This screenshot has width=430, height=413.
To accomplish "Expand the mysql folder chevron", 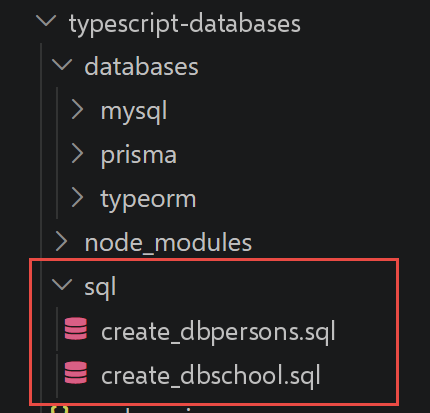I will [77, 110].
